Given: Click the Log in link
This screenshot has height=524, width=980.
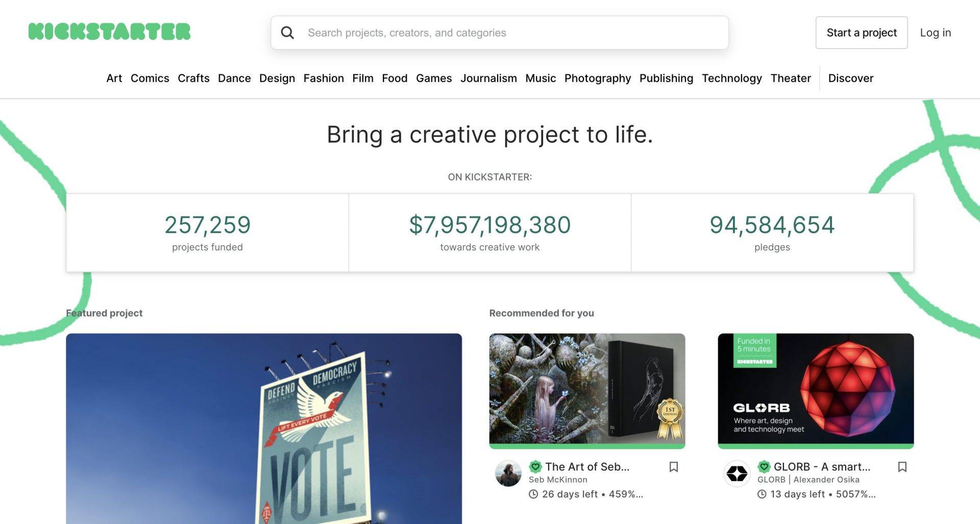Looking at the screenshot, I should pos(935,32).
